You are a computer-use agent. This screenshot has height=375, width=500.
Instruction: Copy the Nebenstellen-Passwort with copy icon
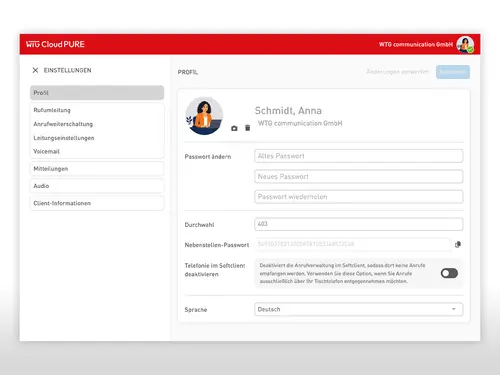pos(458,244)
